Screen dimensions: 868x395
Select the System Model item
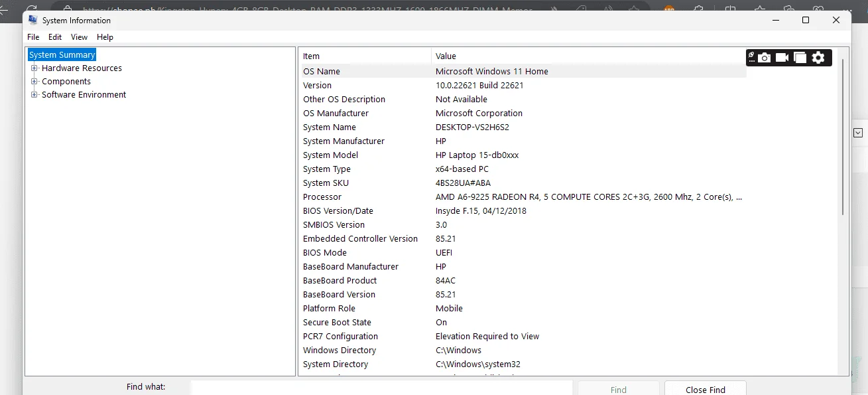point(330,155)
